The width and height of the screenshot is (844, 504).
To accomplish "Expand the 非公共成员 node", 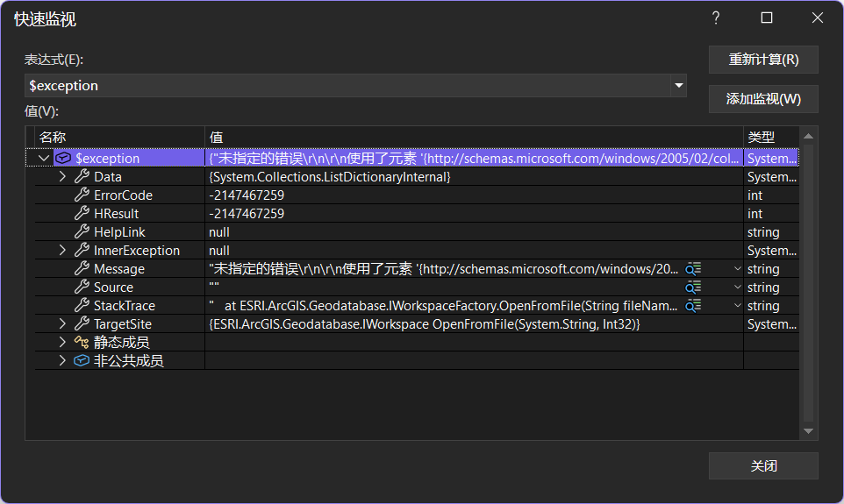I will click(x=62, y=360).
